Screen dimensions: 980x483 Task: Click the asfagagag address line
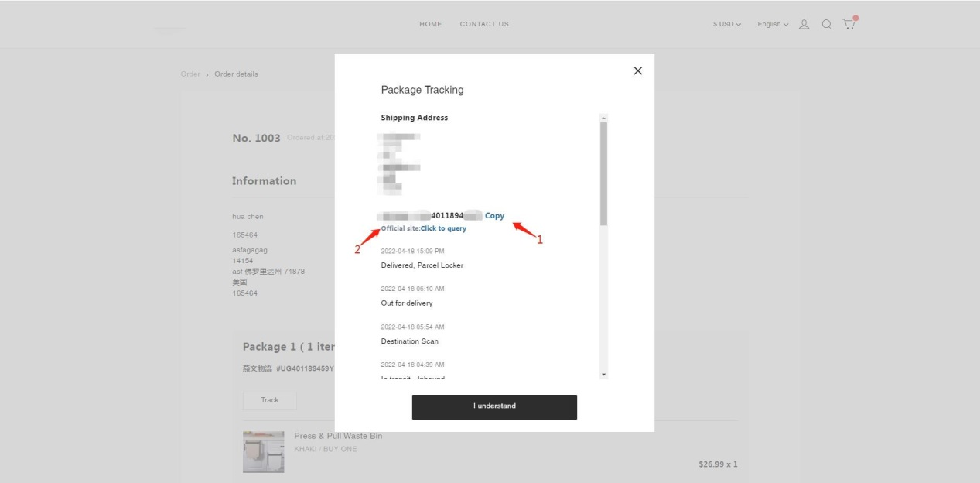click(x=250, y=250)
